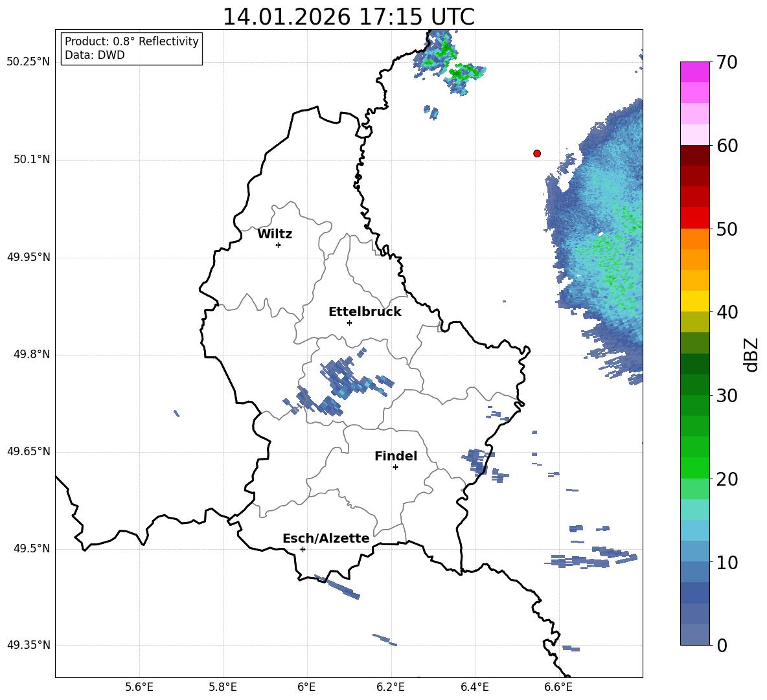Select the Wiltz city label
This screenshot has width=767, height=700.
(x=275, y=234)
